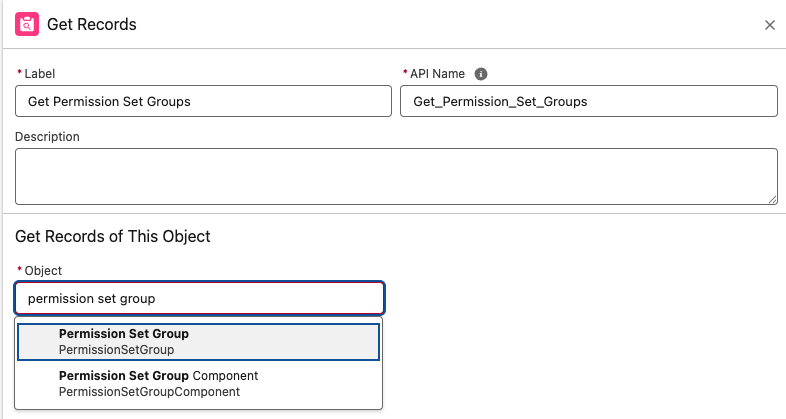Grab the Description box resize handle
This screenshot has width=786, height=419.
(772, 200)
